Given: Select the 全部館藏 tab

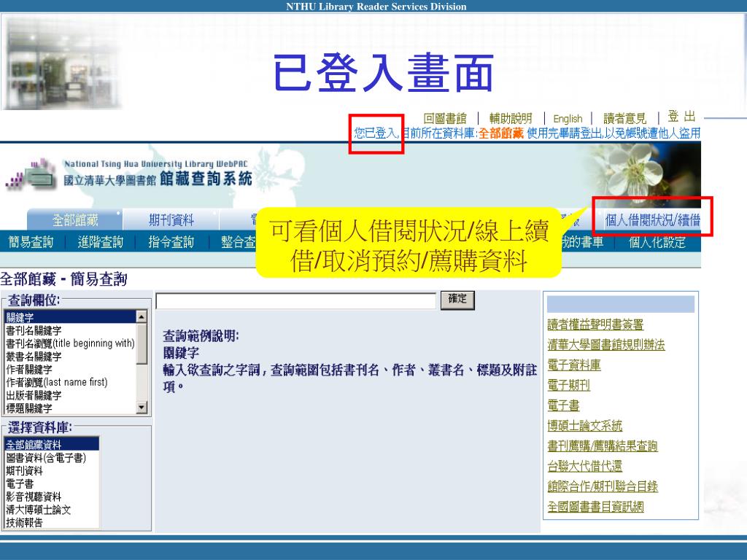Looking at the screenshot, I should pos(75,220).
